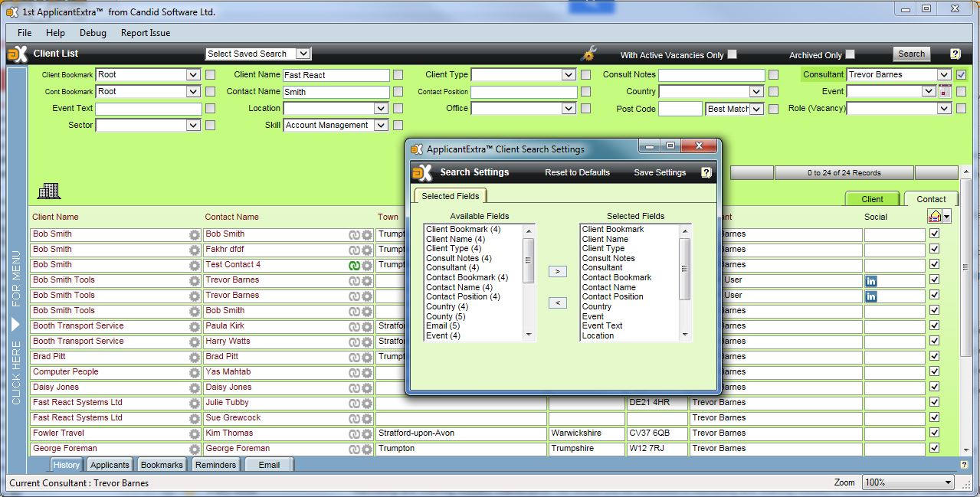This screenshot has height=497, width=980.
Task: Click the buildings icon above client list
Action: 49,191
